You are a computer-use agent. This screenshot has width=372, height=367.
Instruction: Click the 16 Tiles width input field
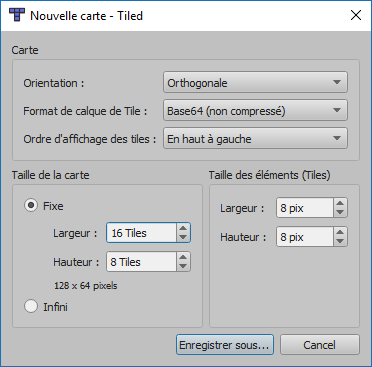pyautogui.click(x=141, y=233)
